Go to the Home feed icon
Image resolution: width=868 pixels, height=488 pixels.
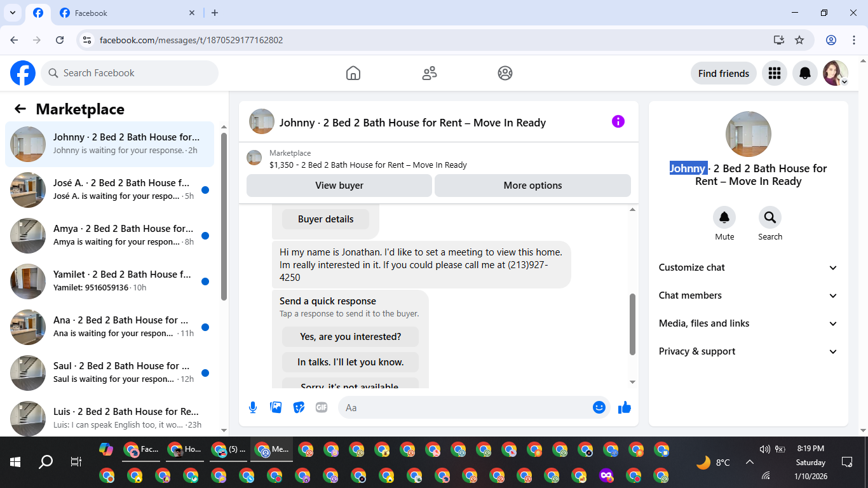(x=353, y=73)
